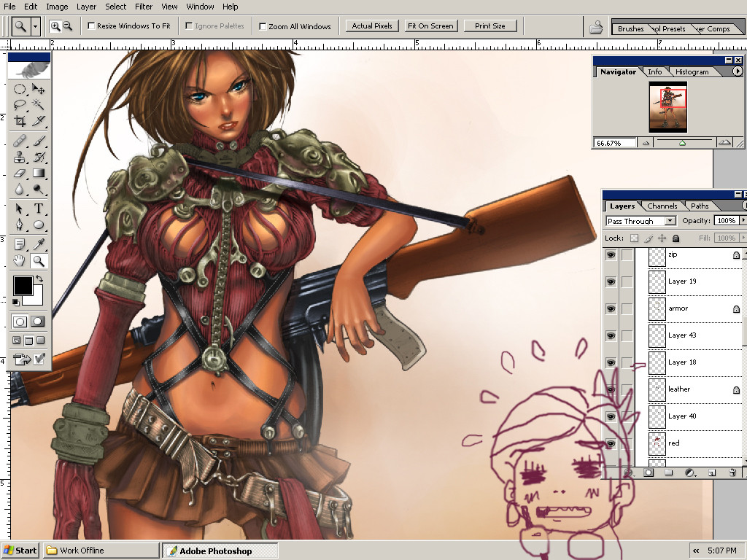Hide the Layer 40 layer

(611, 416)
